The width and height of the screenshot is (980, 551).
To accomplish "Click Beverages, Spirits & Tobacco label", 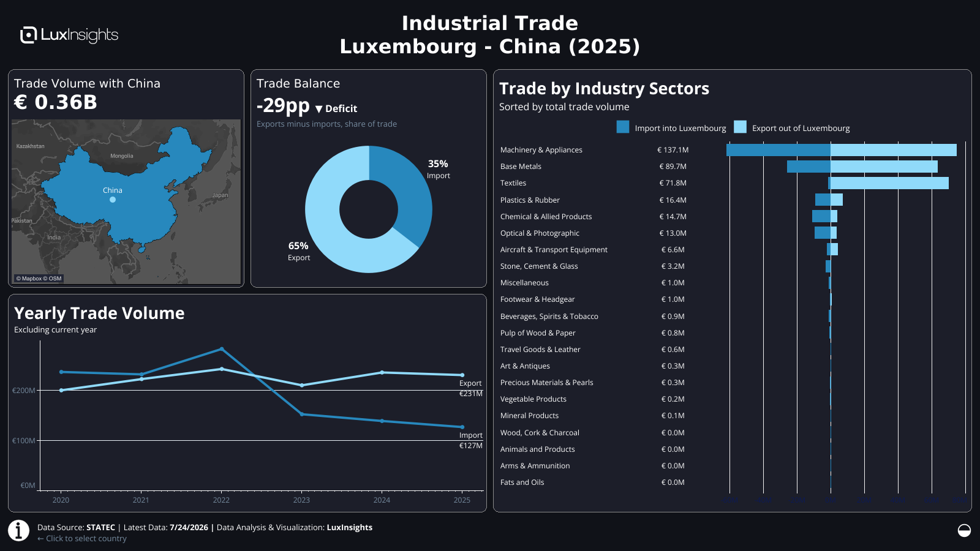I will tap(549, 317).
